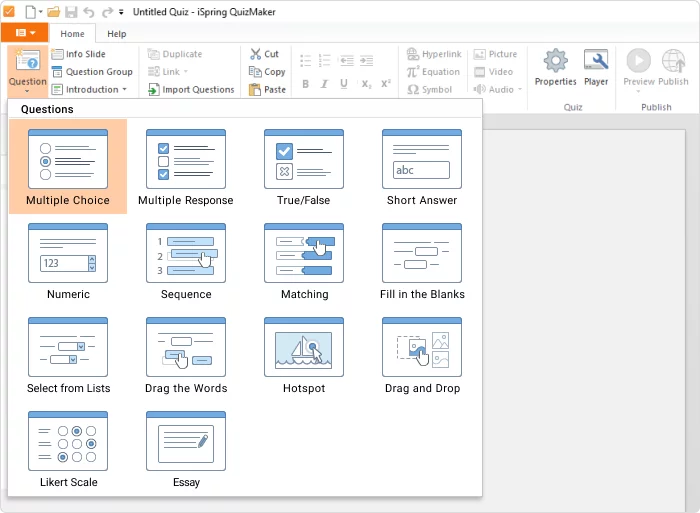Add a Question Group

pos(92,72)
